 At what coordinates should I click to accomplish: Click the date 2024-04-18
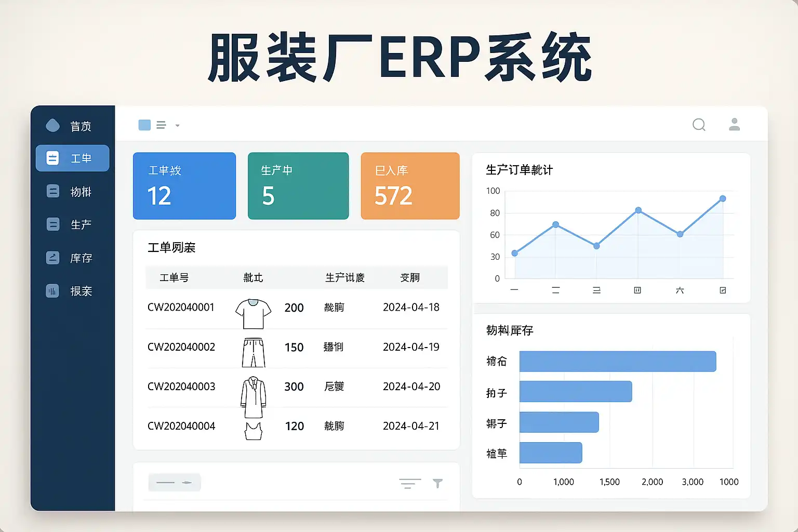point(411,307)
